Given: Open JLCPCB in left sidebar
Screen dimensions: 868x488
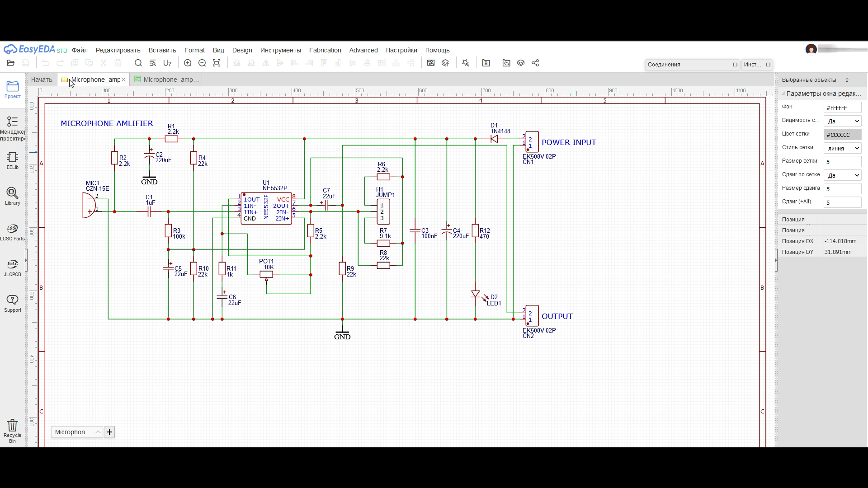Looking at the screenshot, I should coord(13,267).
